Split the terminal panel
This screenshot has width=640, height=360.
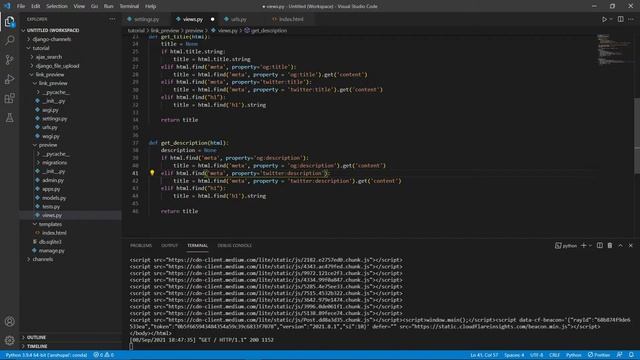[x=600, y=245]
